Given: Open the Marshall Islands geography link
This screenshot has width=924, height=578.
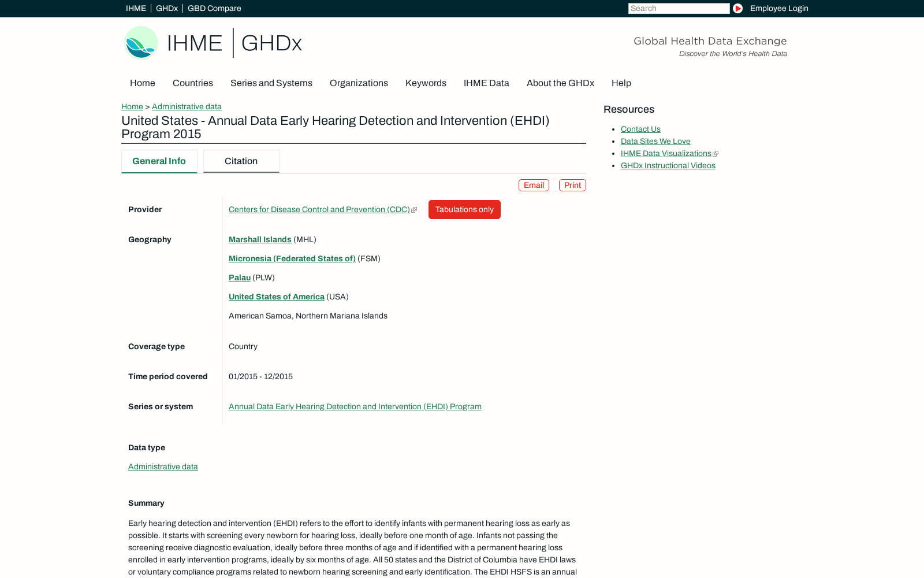Looking at the screenshot, I should [x=260, y=240].
